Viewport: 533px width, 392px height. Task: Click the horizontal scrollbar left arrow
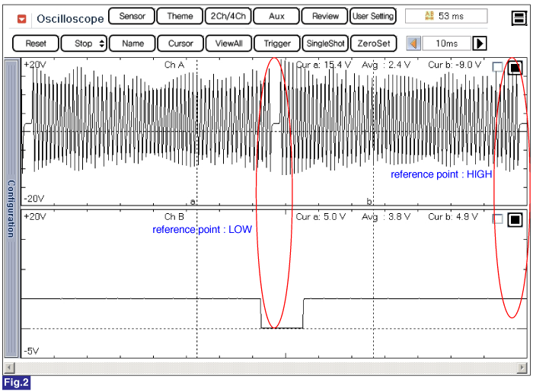pyautogui.click(x=9, y=367)
